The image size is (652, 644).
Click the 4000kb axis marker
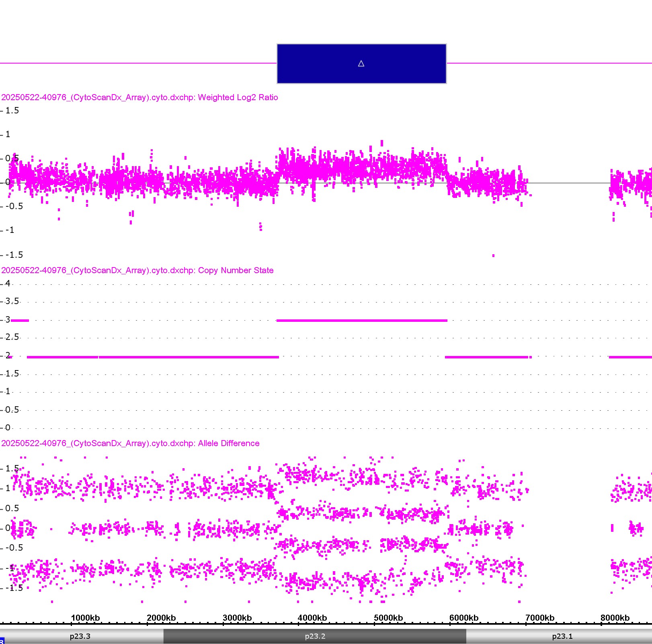pos(312,618)
